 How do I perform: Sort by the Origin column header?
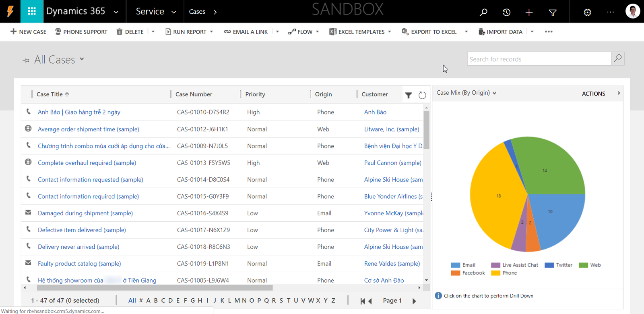tap(324, 94)
